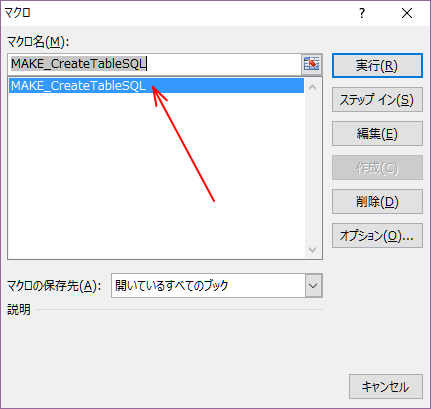Click the macro list scroll up arrow

(313, 87)
